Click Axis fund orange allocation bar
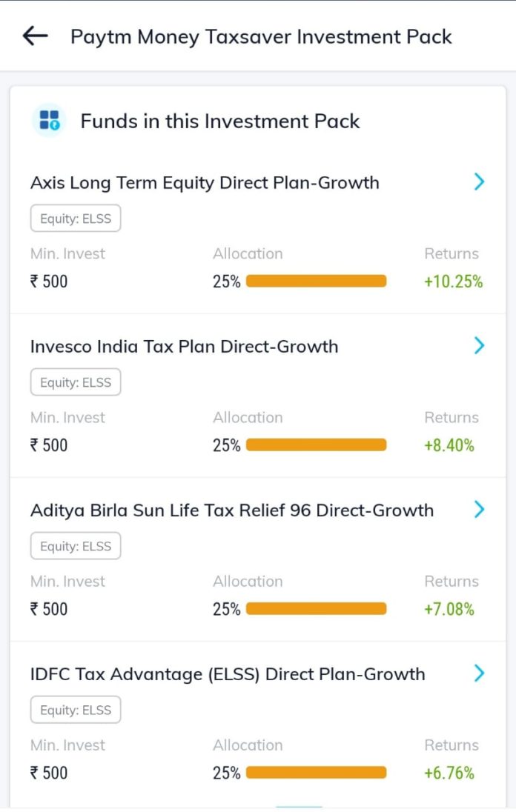Viewport: 516px width, 812px height. tap(316, 282)
